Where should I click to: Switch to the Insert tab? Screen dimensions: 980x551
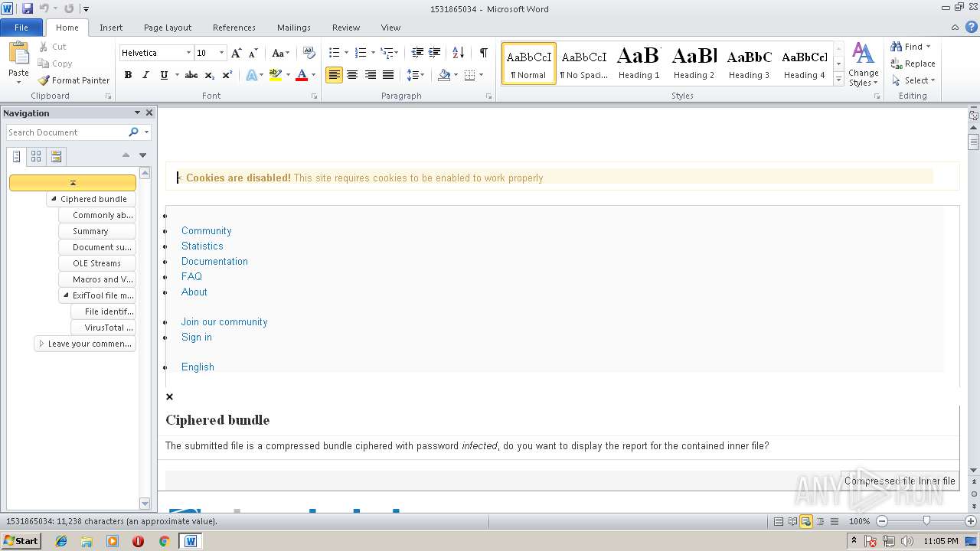(111, 28)
